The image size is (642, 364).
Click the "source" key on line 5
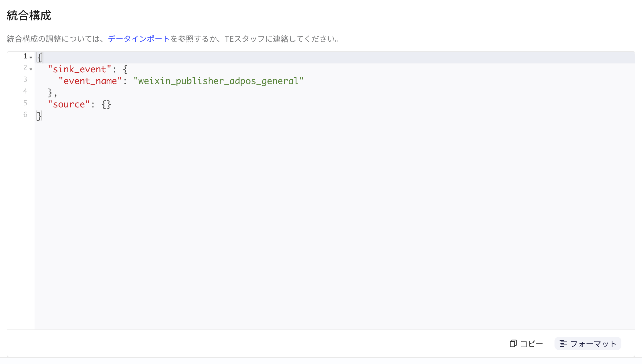pos(69,104)
